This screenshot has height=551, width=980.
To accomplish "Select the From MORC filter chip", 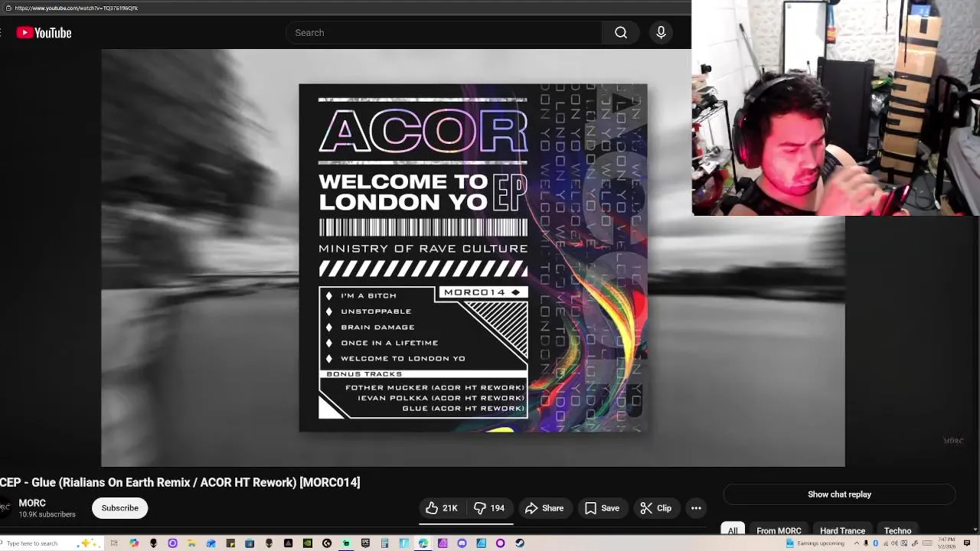I will point(779,530).
